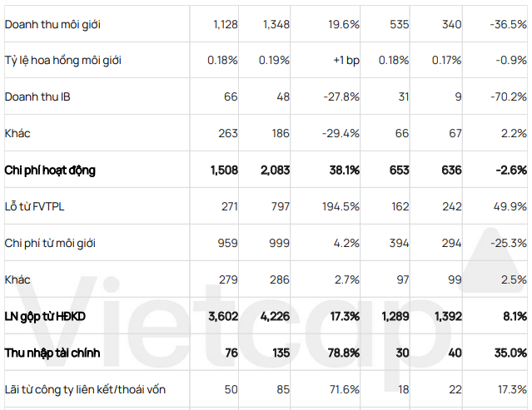
Task: Select the 4,226 gross profit value
Action: click(x=276, y=317)
